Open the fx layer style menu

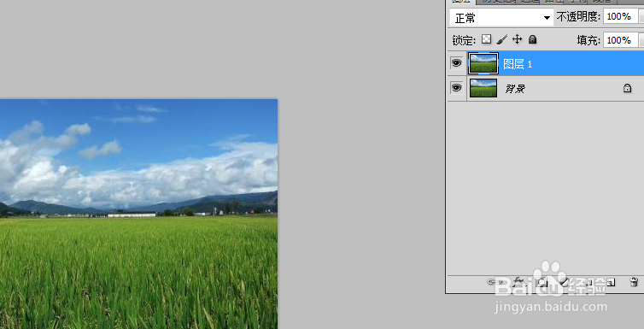point(518,282)
